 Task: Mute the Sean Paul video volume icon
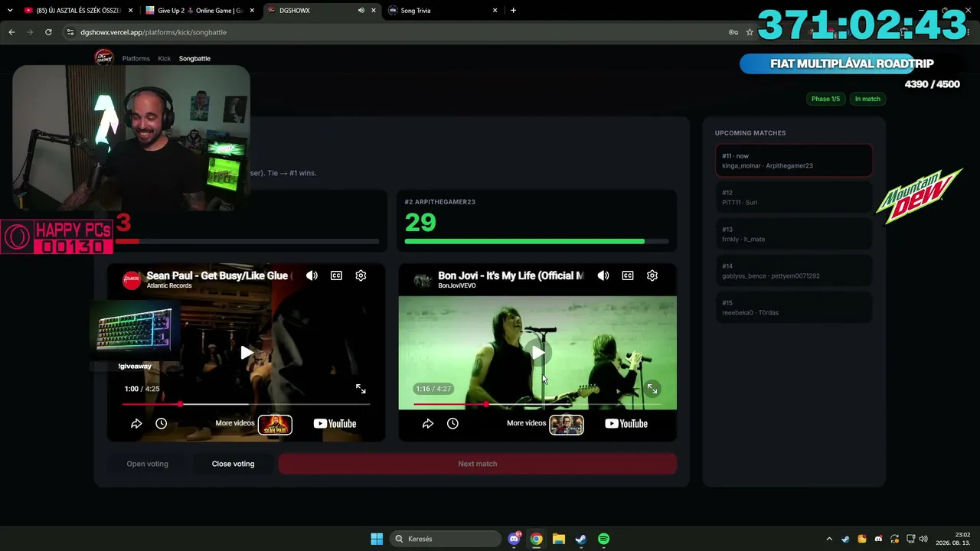click(312, 275)
